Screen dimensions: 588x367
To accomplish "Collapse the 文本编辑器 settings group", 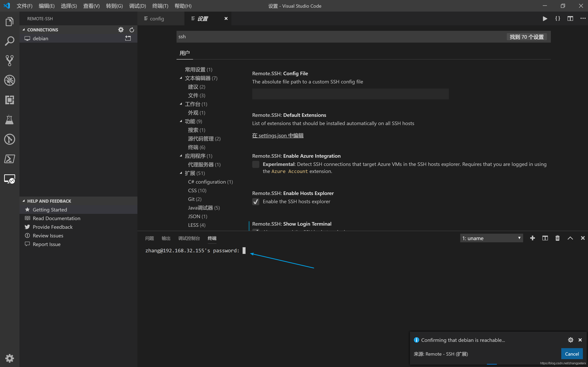I will 181,78.
